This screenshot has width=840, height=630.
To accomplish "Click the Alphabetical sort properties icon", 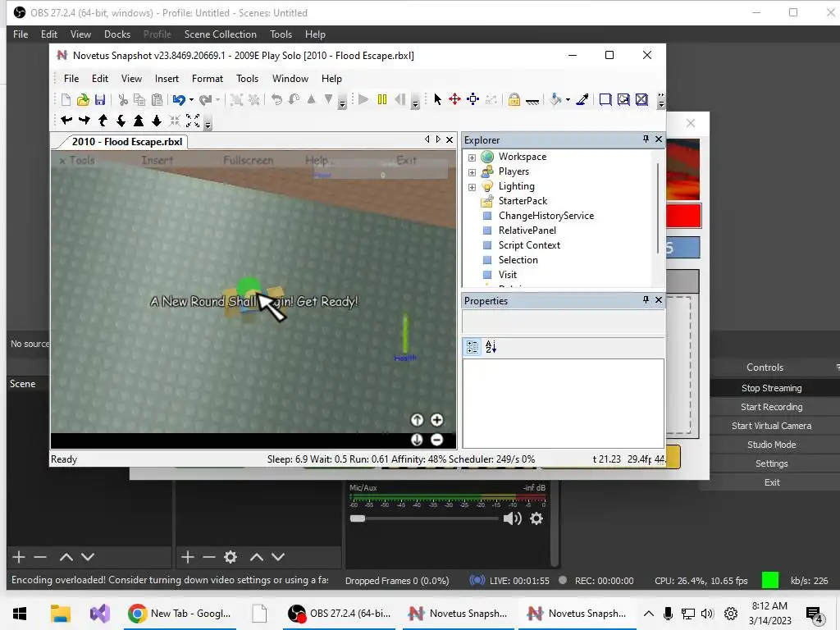I will 491,347.
